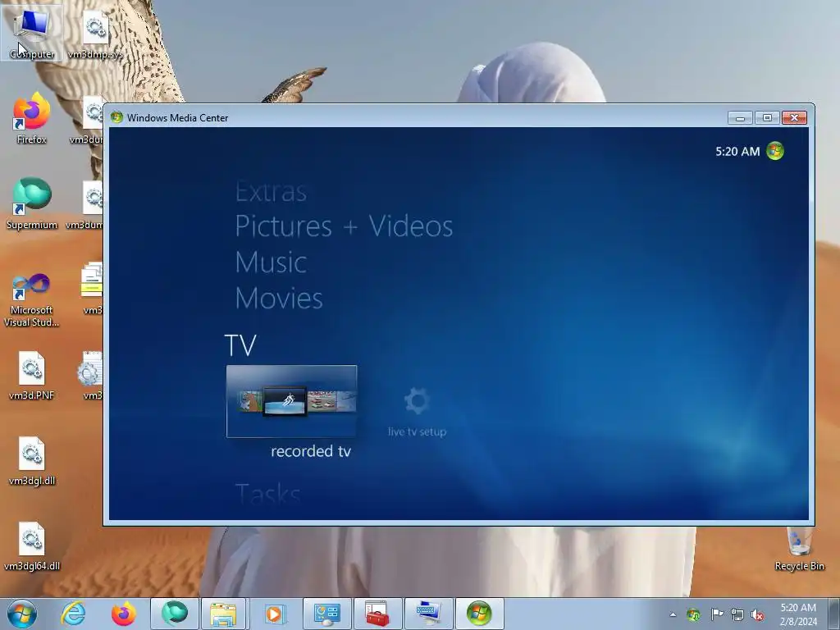Image resolution: width=840 pixels, height=630 pixels.
Task: Select the vm3dgl.dll file icon
Action: [32, 461]
